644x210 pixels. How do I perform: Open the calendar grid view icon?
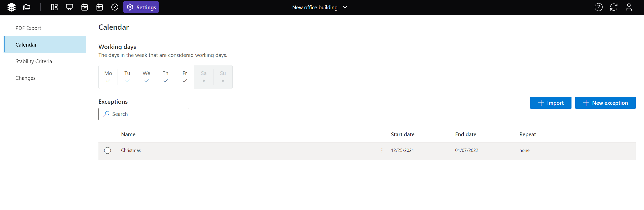pyautogui.click(x=100, y=7)
